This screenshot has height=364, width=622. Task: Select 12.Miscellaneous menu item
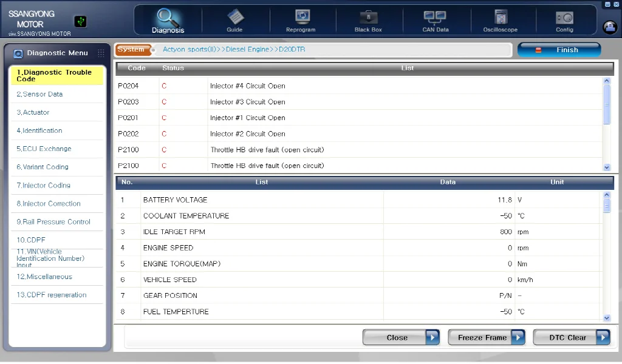pyautogui.click(x=57, y=277)
